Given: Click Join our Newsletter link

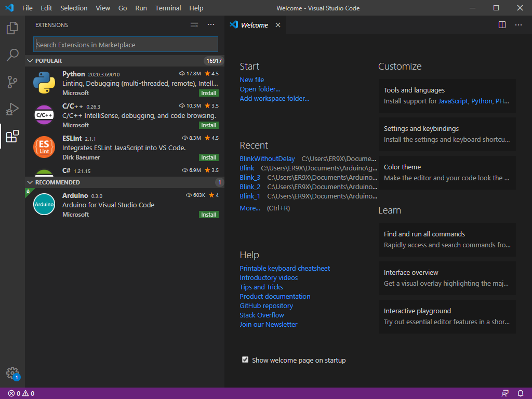Looking at the screenshot, I should (x=269, y=324).
